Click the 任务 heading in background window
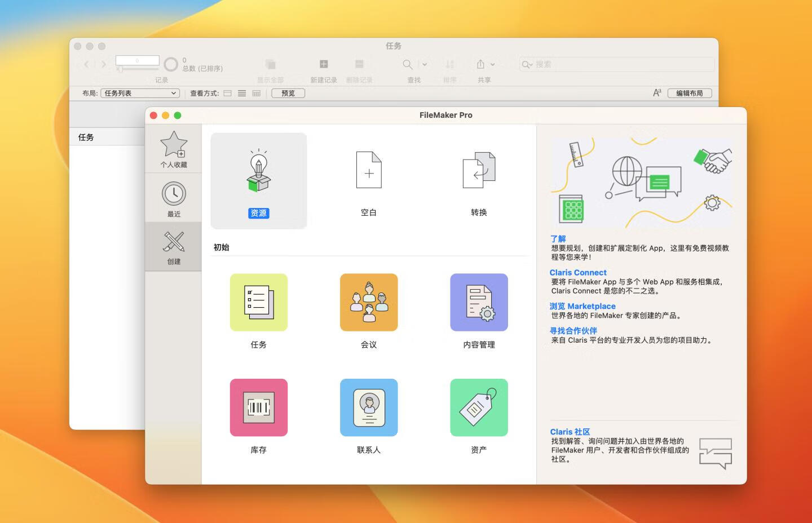The width and height of the screenshot is (812, 523). tap(86, 137)
